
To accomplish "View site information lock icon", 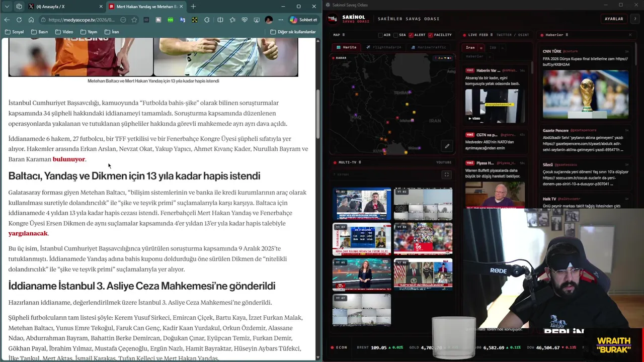I will tap(44, 20).
